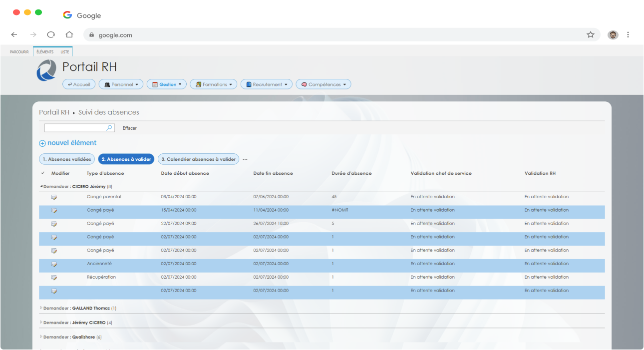
Task: Click the search magnifier icon
Action: click(x=110, y=128)
